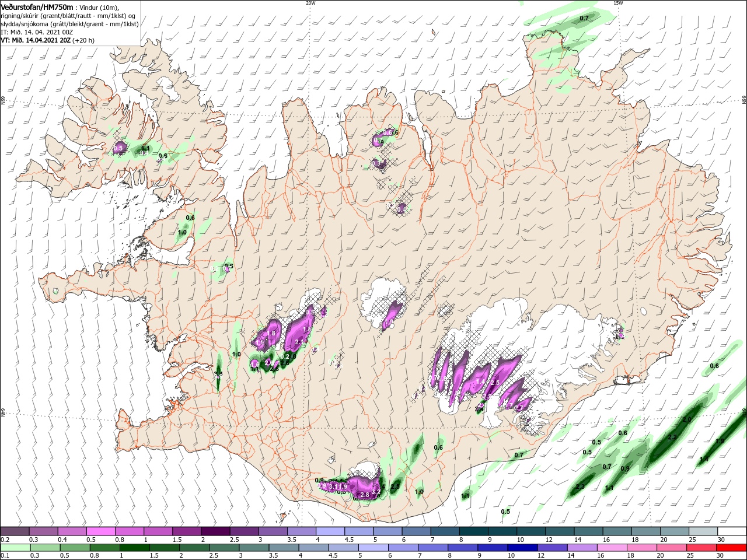Click the 3.1 snowfall value on south coast
This screenshot has height=560, width=747.
pyautogui.click(x=334, y=487)
